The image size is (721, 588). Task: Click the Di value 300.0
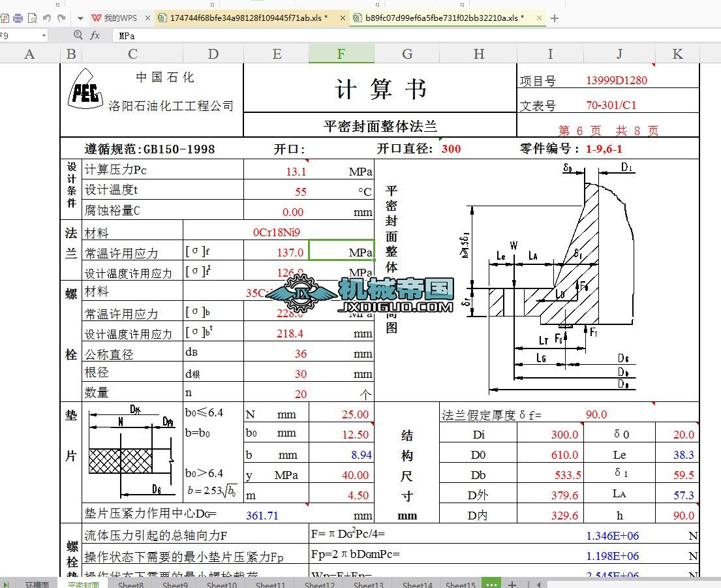click(x=564, y=435)
